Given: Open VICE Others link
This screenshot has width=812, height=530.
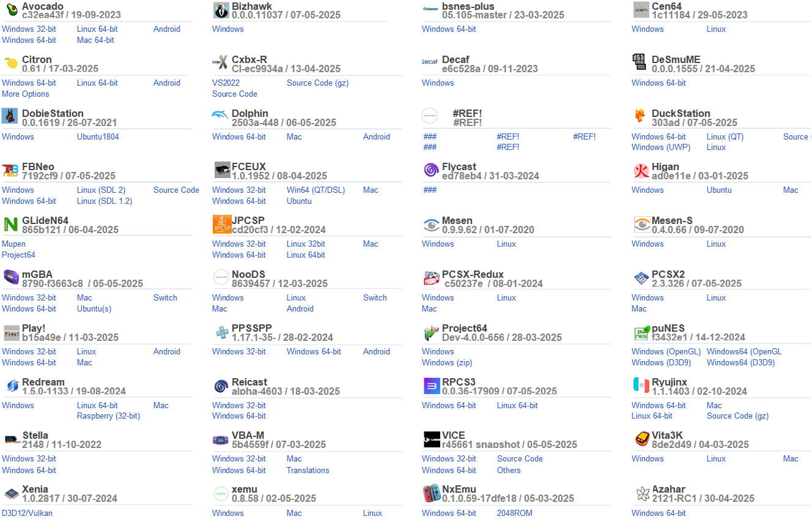Looking at the screenshot, I should coord(509,470).
